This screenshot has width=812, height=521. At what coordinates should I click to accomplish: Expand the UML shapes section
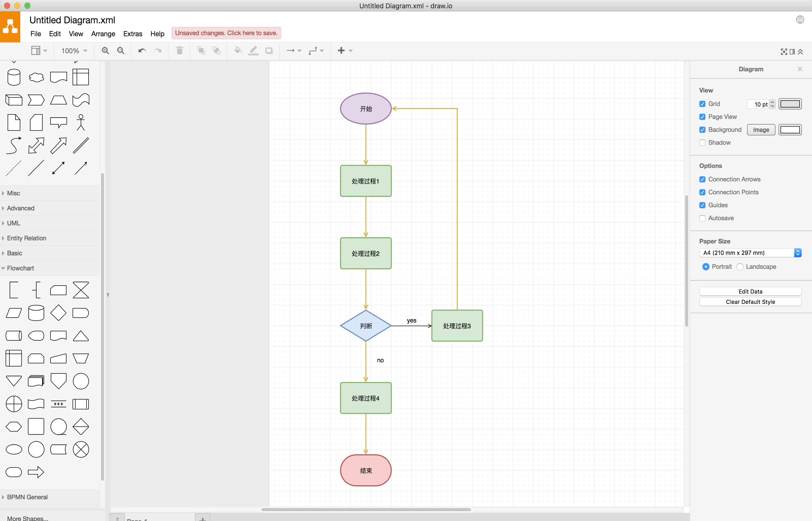[13, 223]
